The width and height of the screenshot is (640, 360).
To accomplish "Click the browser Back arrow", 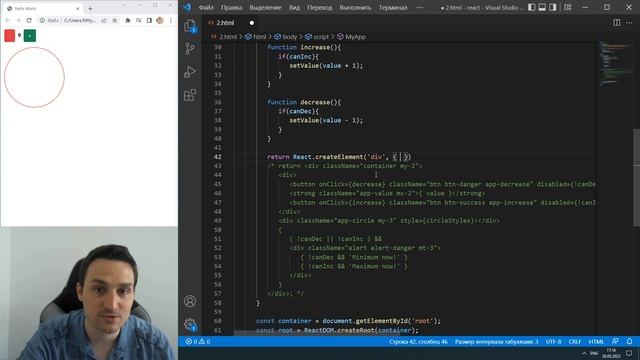I will (8, 20).
